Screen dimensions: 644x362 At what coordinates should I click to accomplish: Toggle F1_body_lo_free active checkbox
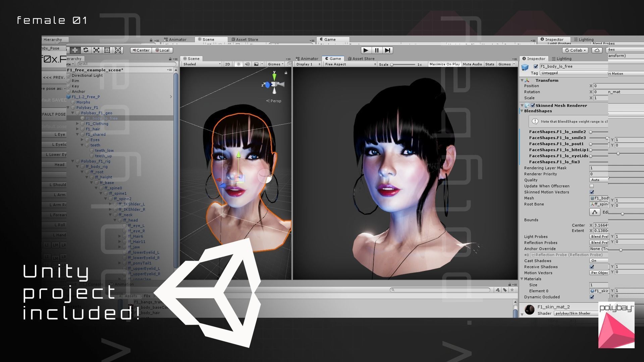click(536, 66)
